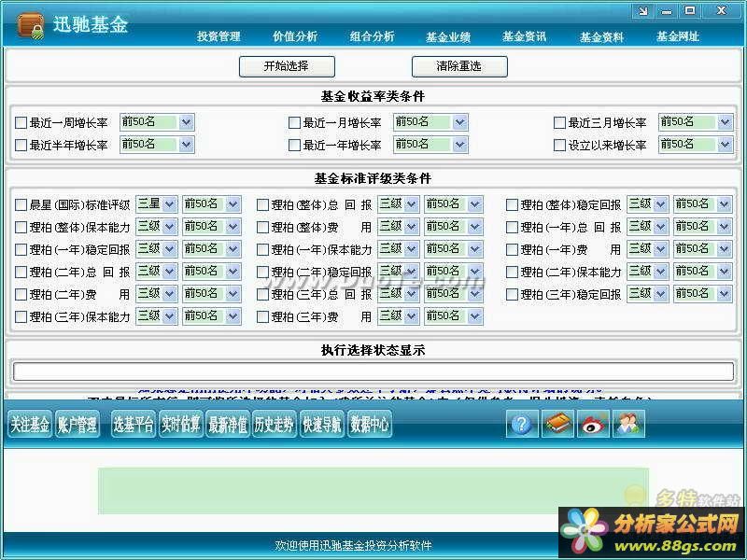Click 基金收益率类条件 heading

(373, 97)
